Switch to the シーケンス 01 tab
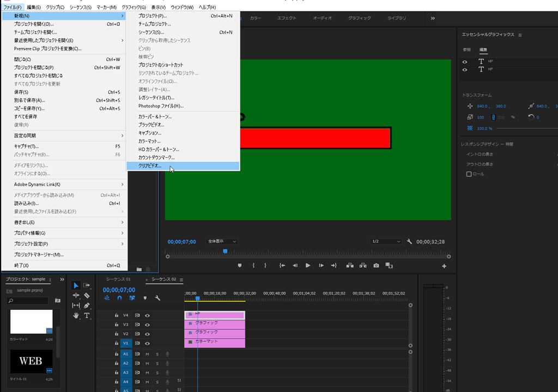 (118, 279)
